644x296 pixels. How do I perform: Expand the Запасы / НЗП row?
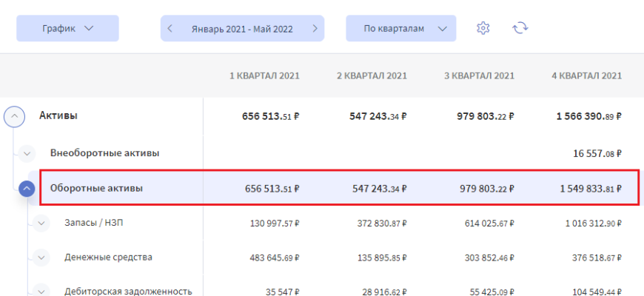point(40,223)
